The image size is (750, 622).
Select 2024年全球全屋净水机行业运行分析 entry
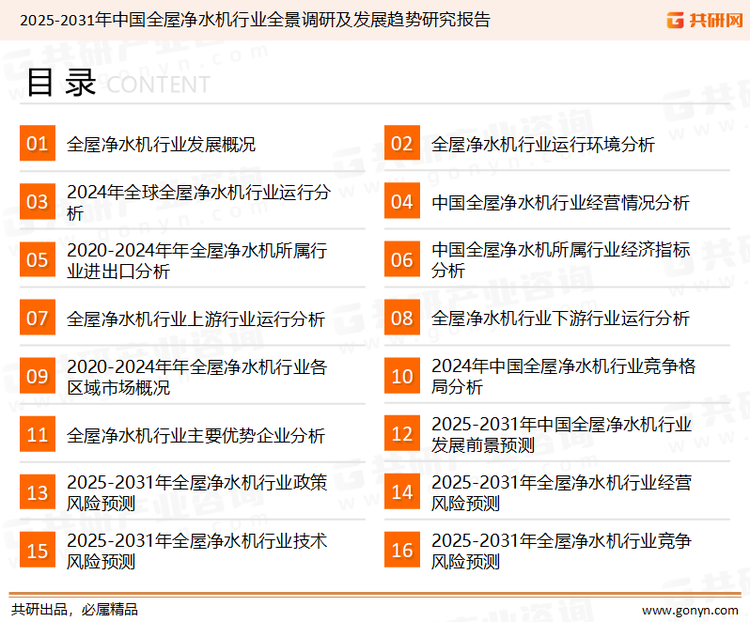click(x=198, y=202)
